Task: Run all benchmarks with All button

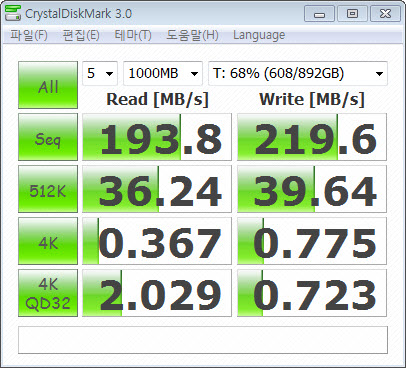Action: (x=48, y=85)
